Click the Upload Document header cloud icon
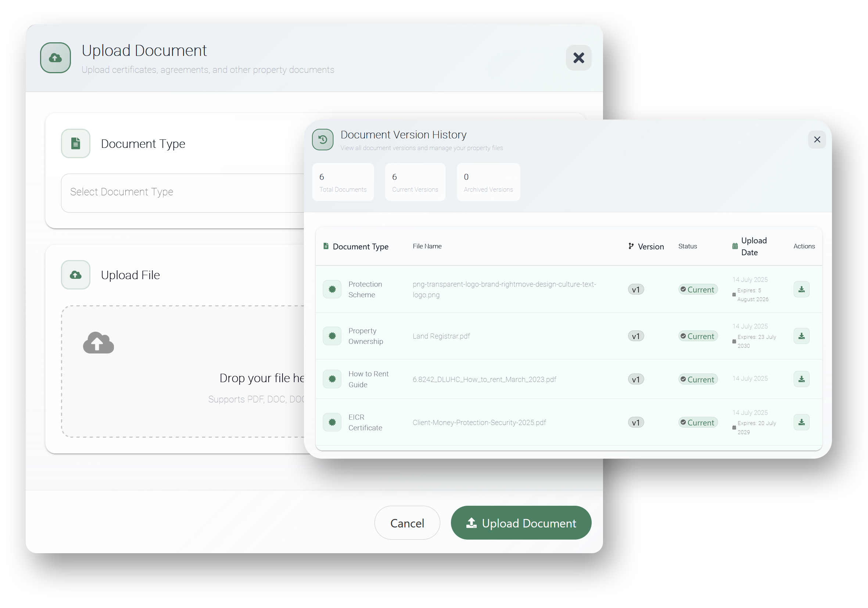This screenshot has width=868, height=608. coord(55,57)
